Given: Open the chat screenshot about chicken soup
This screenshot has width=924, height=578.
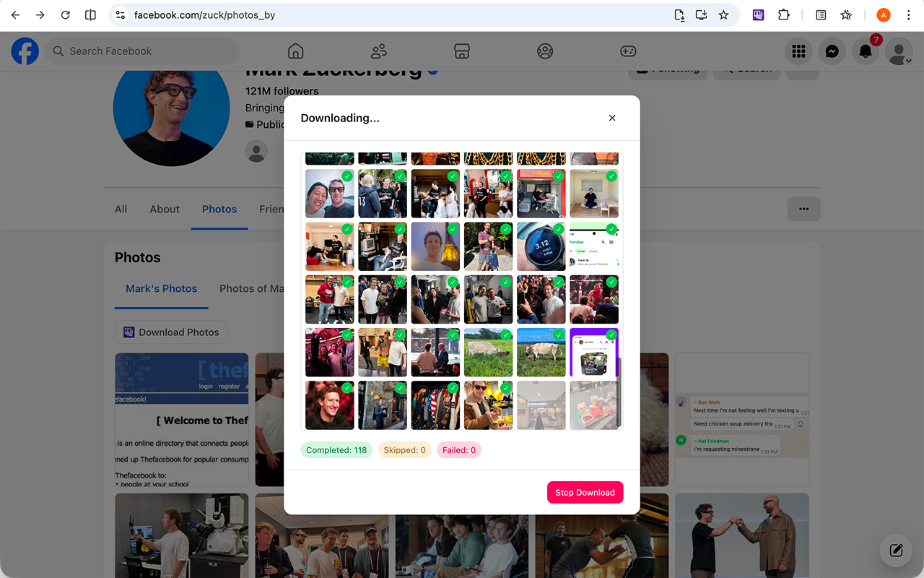Looking at the screenshot, I should coord(742,419).
